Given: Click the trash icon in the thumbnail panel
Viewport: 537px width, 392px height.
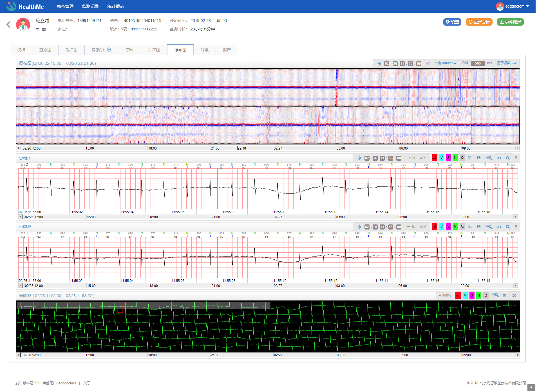Looking at the screenshot, I should (504, 295).
